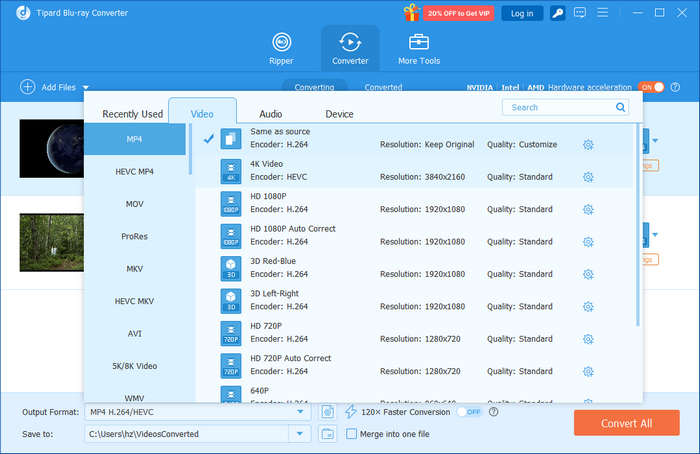Expand the Add Files dropdown arrow

coord(86,88)
